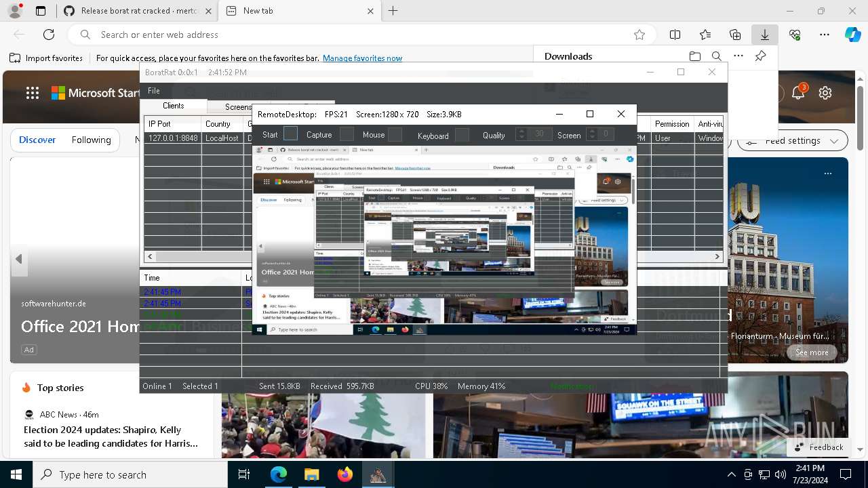Click the BoratRat taskbar icon
The image size is (868, 488).
point(378,474)
